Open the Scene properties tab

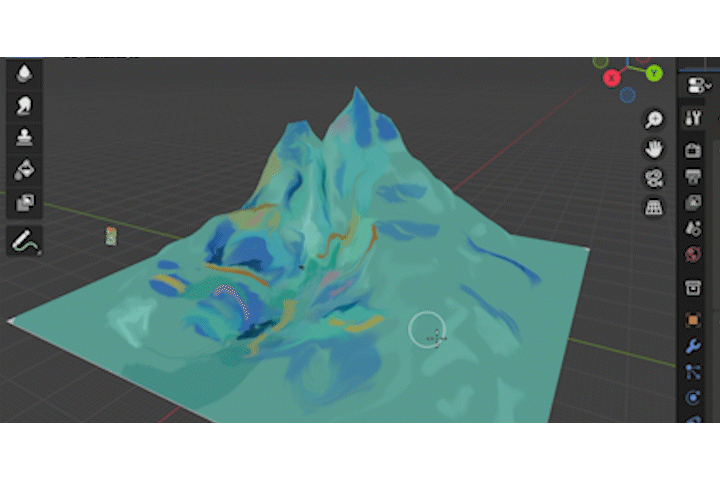693,228
